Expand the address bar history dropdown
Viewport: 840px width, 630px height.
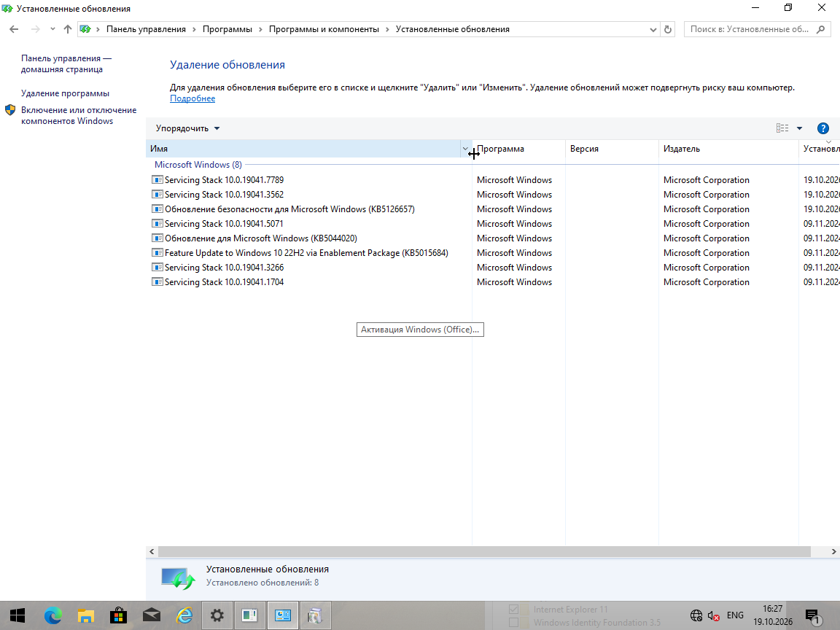point(653,29)
